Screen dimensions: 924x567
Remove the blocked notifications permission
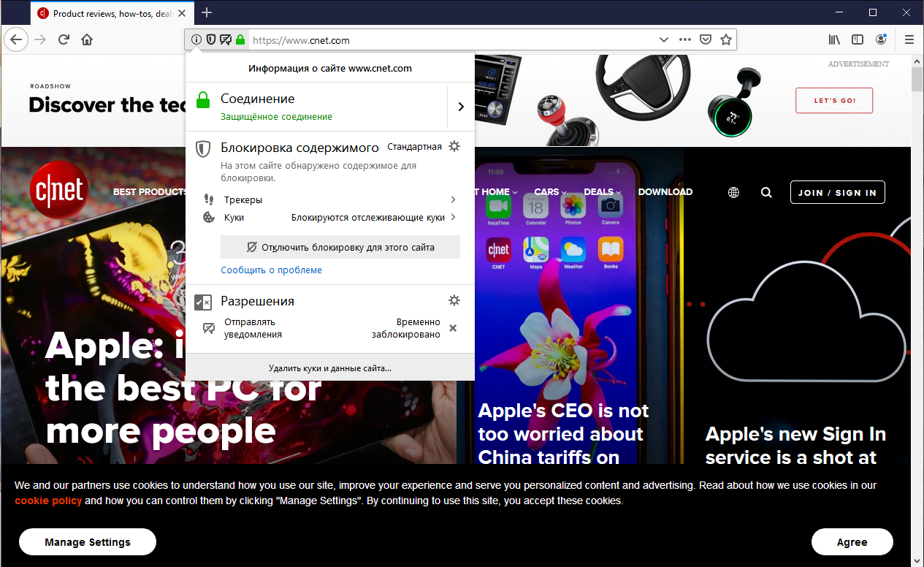pyautogui.click(x=453, y=328)
